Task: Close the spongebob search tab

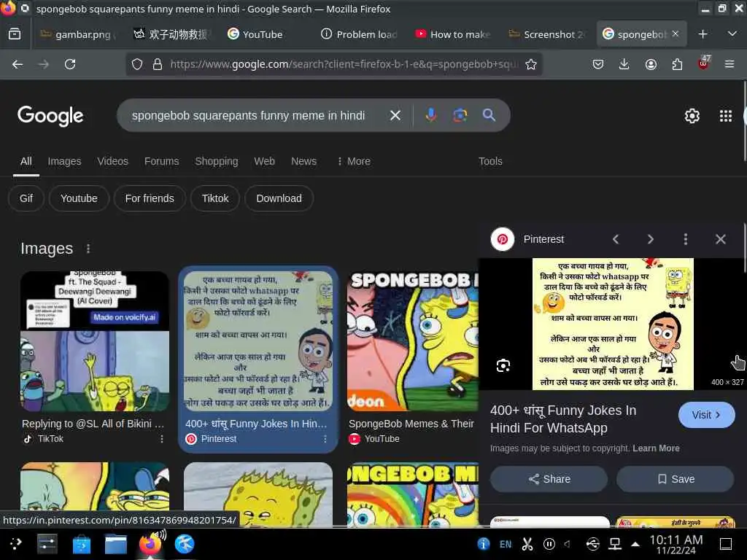Action: [675, 34]
